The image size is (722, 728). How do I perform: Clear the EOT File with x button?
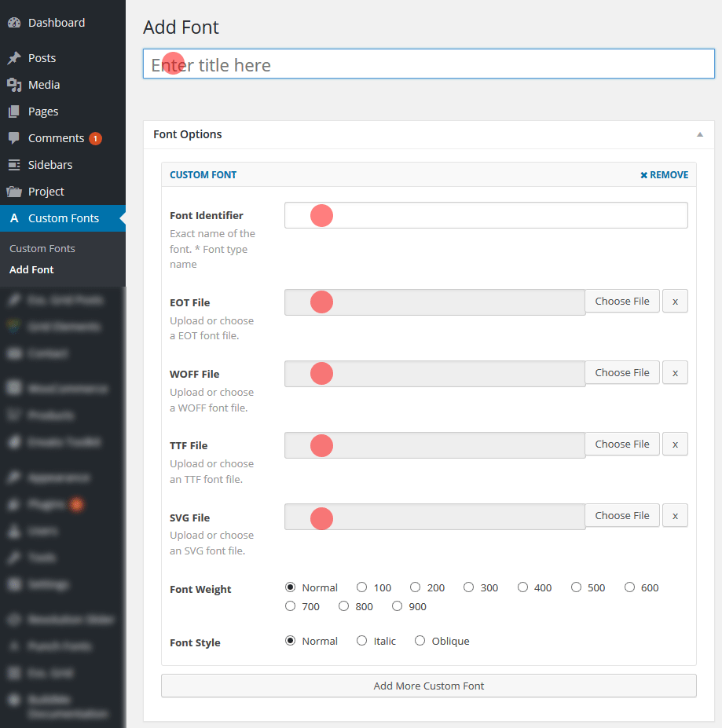(675, 302)
